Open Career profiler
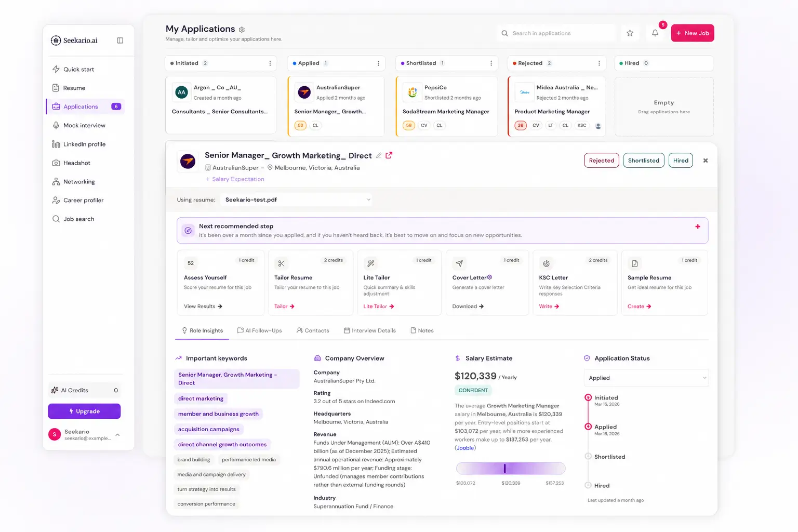Screen dimensions: 798x532 tap(83, 200)
